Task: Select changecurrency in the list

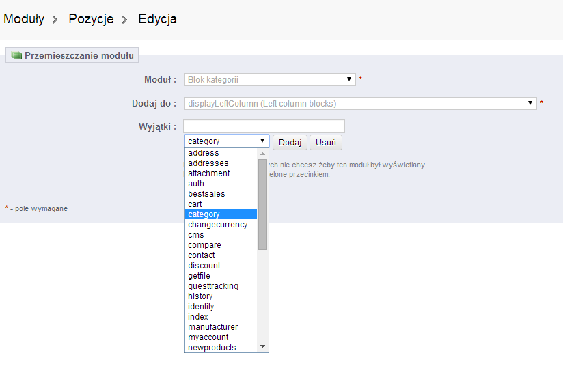Action: pyautogui.click(x=221, y=225)
